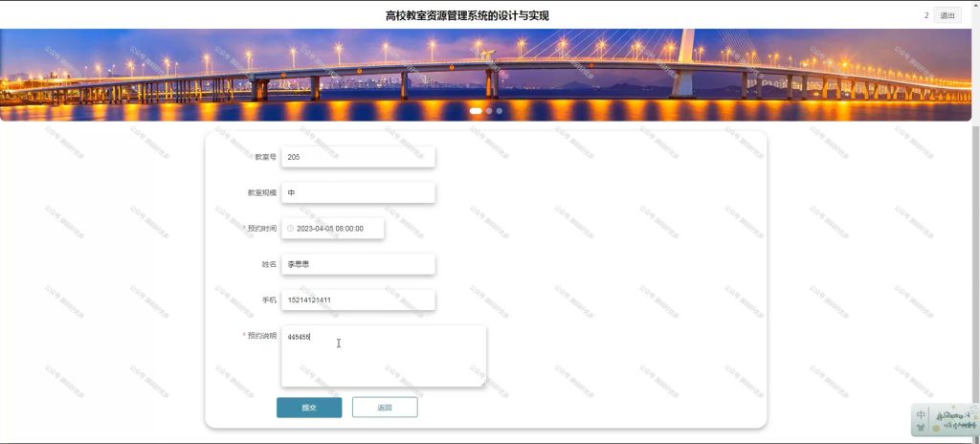The width and height of the screenshot is (980, 444).
Task: Click the username 2 beside 退出
Action: click(x=926, y=15)
